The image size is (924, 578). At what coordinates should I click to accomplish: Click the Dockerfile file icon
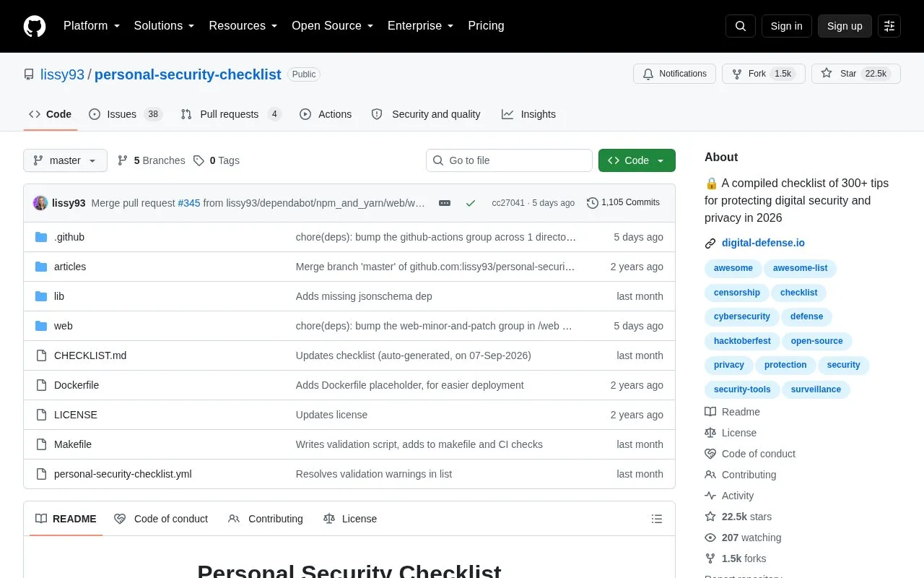(x=41, y=385)
